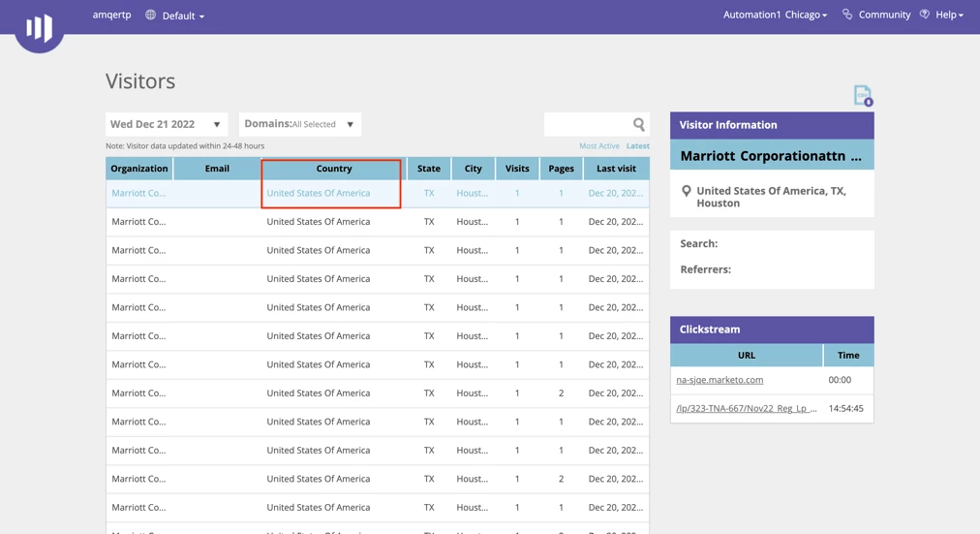980x534 pixels.
Task: Click the globe icon beside Default
Action: point(151,15)
